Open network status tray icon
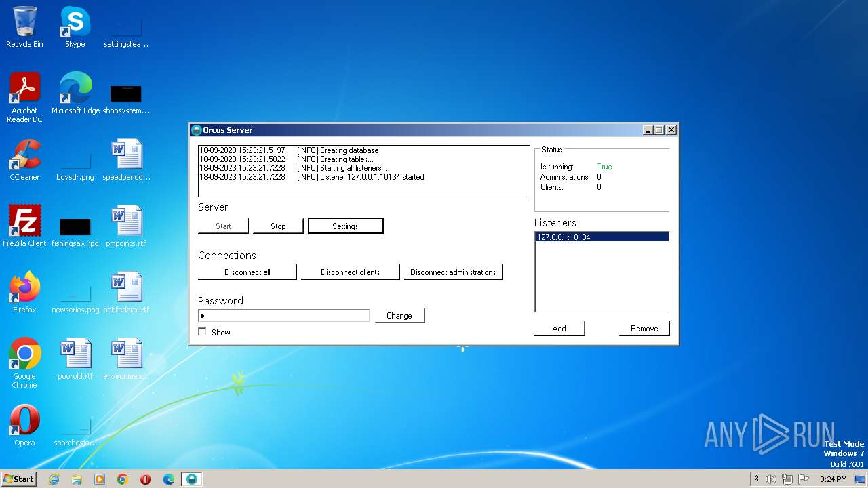The height and width of the screenshot is (488, 868). (787, 479)
